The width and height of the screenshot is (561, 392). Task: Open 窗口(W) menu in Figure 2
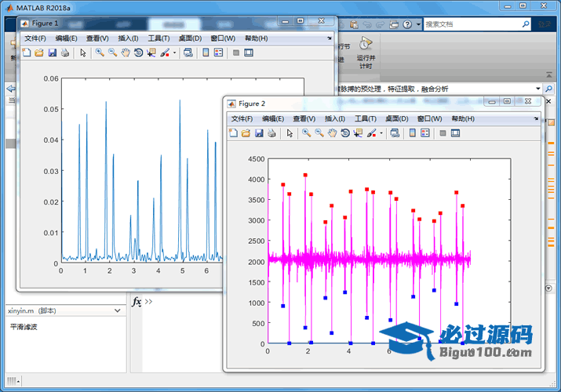tap(429, 118)
